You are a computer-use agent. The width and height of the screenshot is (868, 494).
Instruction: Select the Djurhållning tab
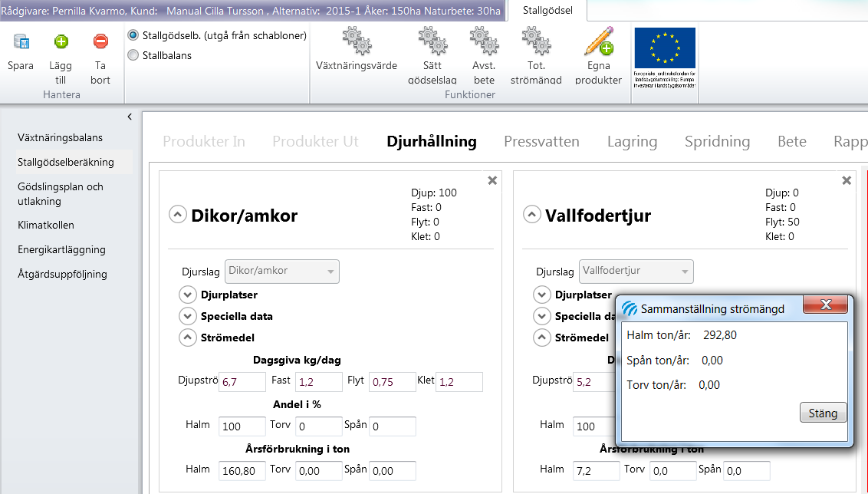click(432, 142)
